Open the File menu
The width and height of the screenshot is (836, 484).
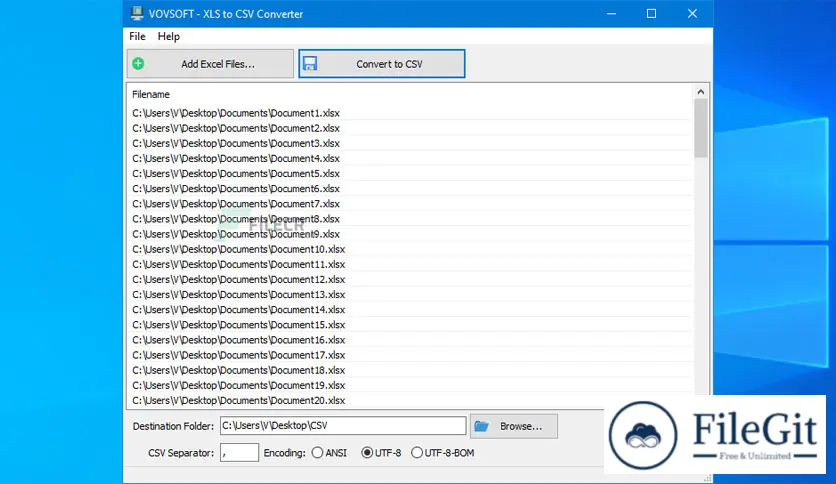pos(137,36)
